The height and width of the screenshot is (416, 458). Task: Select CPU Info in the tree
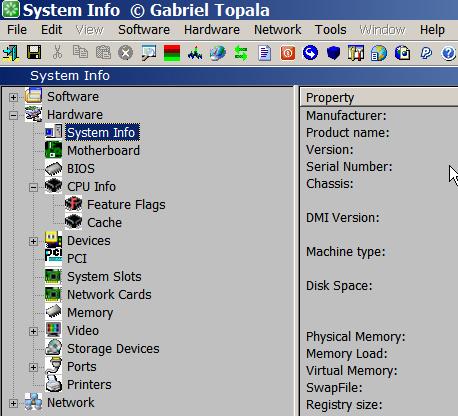92,187
